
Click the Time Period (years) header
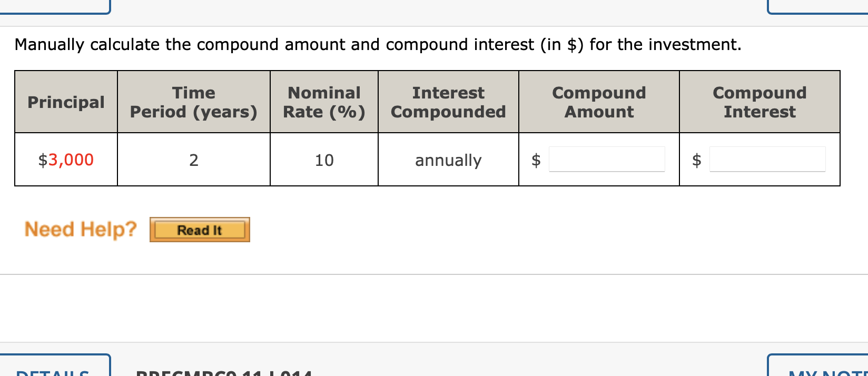pyautogui.click(x=194, y=102)
